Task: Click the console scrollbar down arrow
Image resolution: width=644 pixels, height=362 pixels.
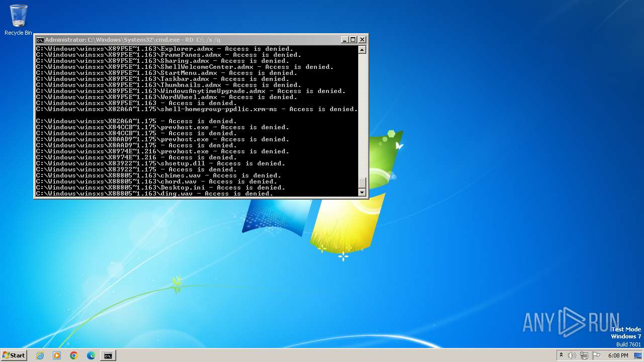Action: (x=362, y=192)
